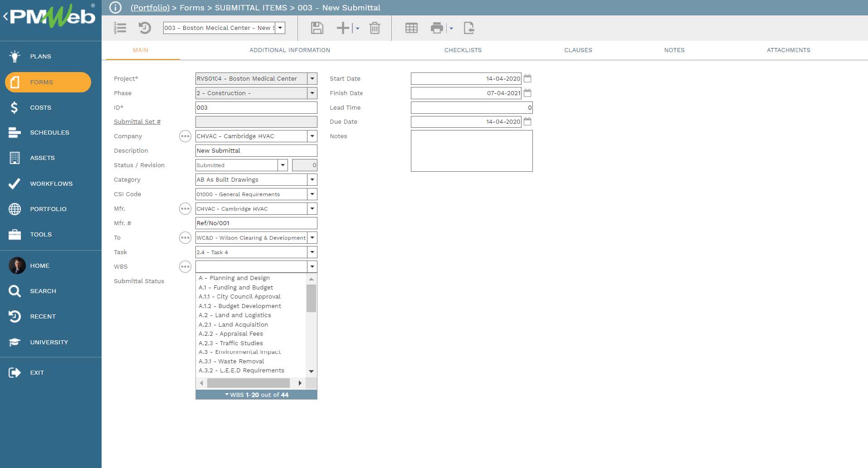Delete the current record via trash icon
The image size is (868, 468).
(375, 28)
